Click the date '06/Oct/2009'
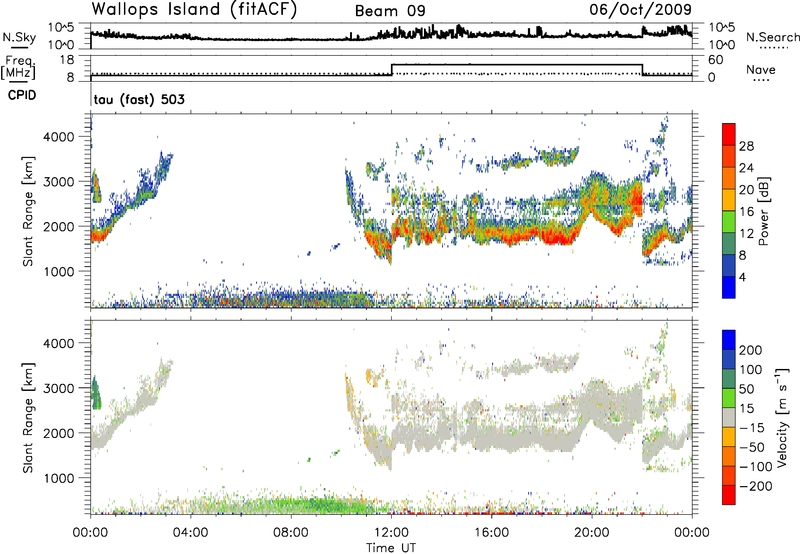The image size is (800, 554). coord(640,10)
